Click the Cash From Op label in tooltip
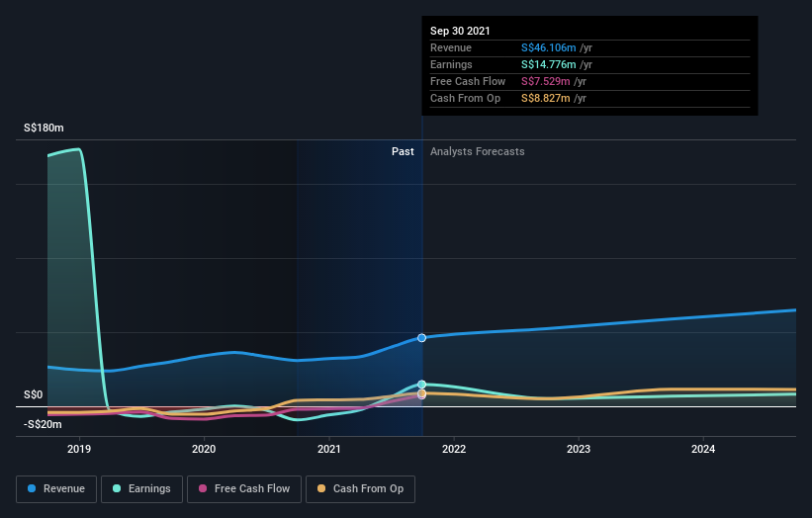Viewport: 812px width, 518px height. (x=465, y=98)
